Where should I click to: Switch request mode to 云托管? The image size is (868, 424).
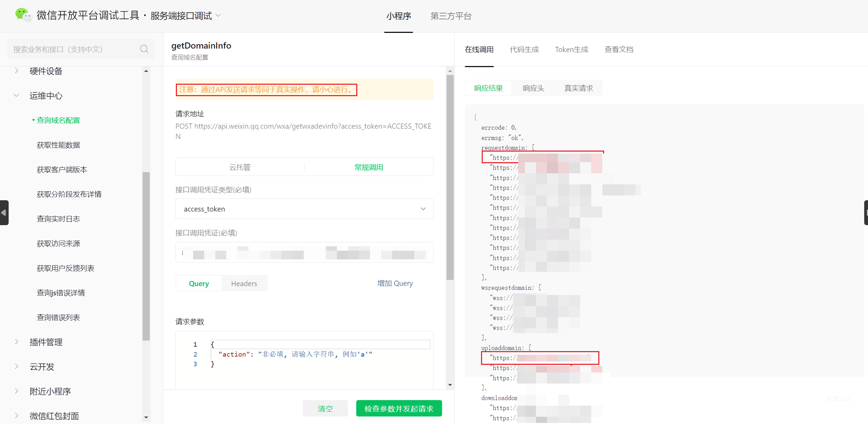(239, 167)
